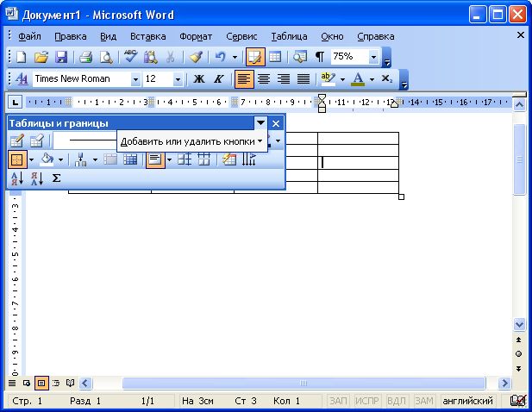Align text right
The height and width of the screenshot is (412, 532).
284,79
